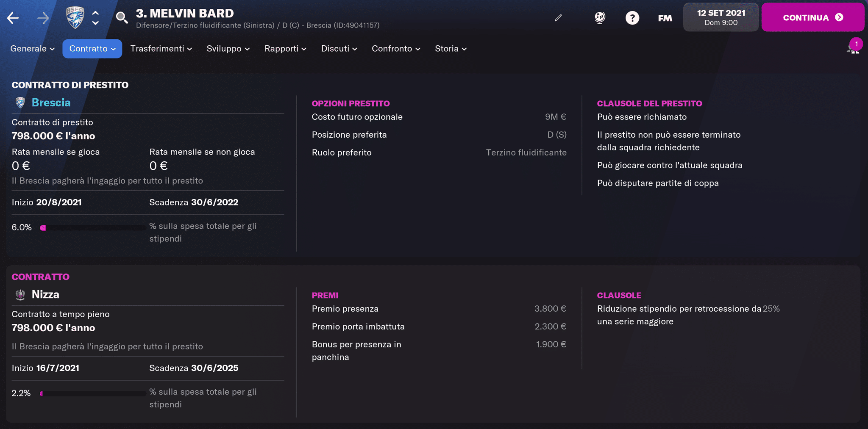Click the pencil edit icon
The height and width of the screenshot is (429, 868).
point(558,18)
